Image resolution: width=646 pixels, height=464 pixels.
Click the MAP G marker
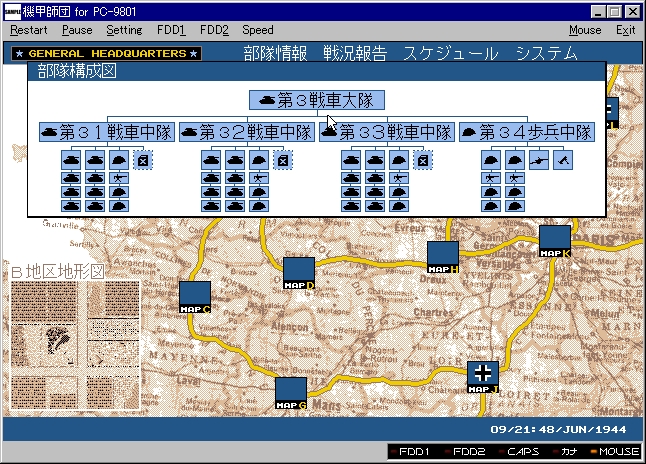(291, 393)
